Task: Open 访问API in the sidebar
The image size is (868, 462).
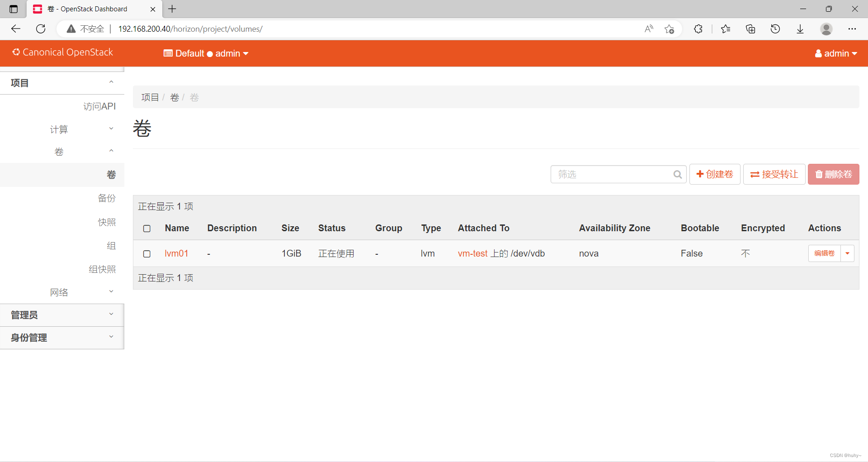Action: pyautogui.click(x=99, y=106)
